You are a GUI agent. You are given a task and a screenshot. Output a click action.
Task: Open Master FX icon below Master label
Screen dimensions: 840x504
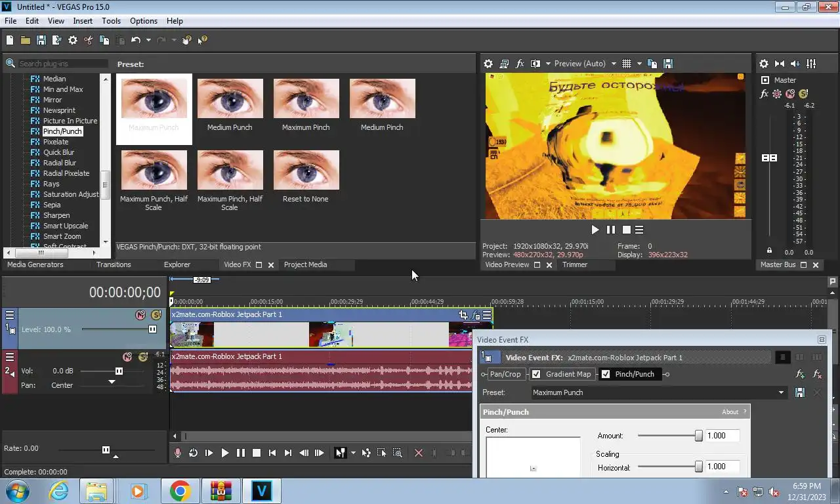764,94
